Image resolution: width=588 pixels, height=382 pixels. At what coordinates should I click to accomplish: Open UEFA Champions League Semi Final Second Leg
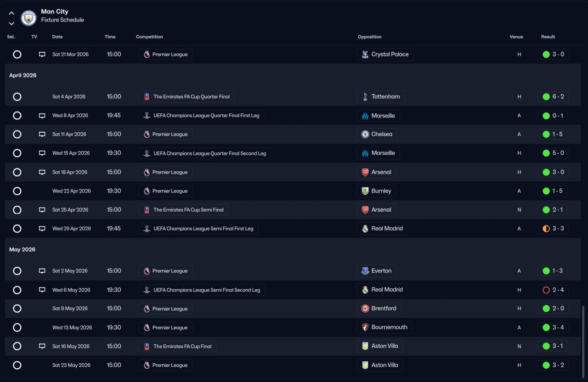(202, 290)
